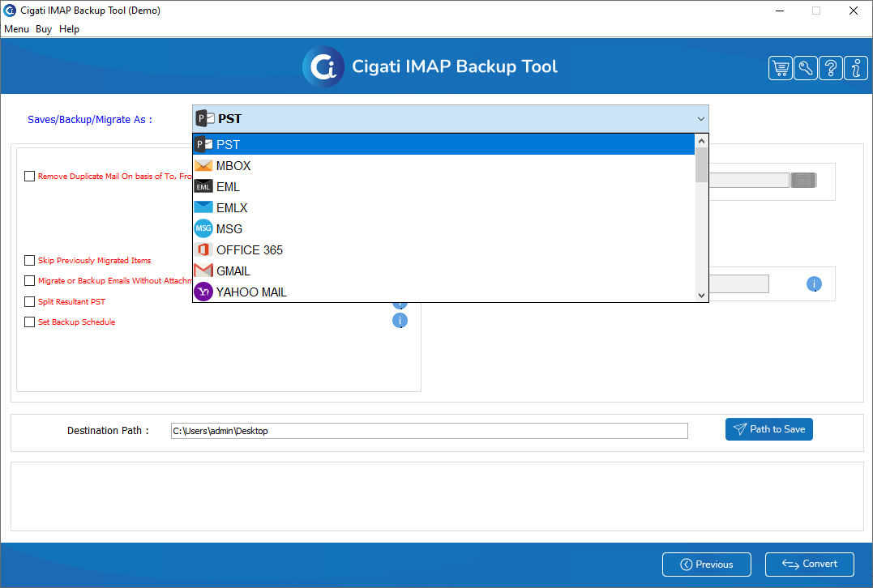Check Skip Previously Migrated Items
The width and height of the screenshot is (873, 588).
point(29,260)
